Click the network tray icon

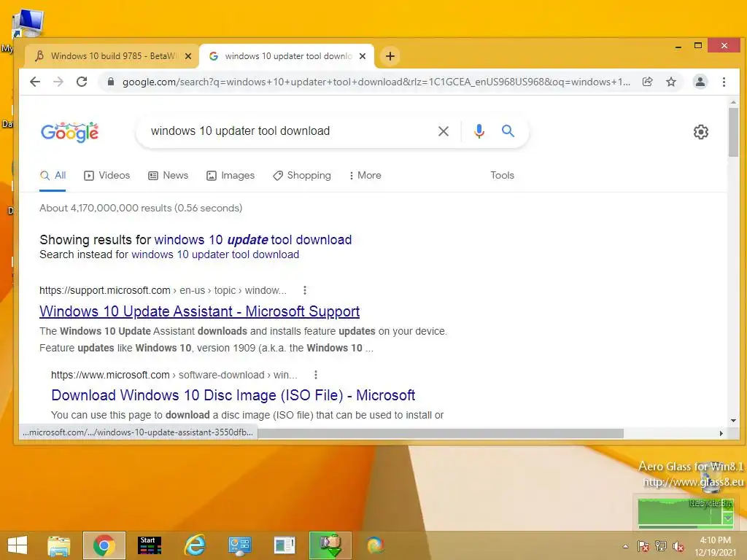[x=661, y=546]
